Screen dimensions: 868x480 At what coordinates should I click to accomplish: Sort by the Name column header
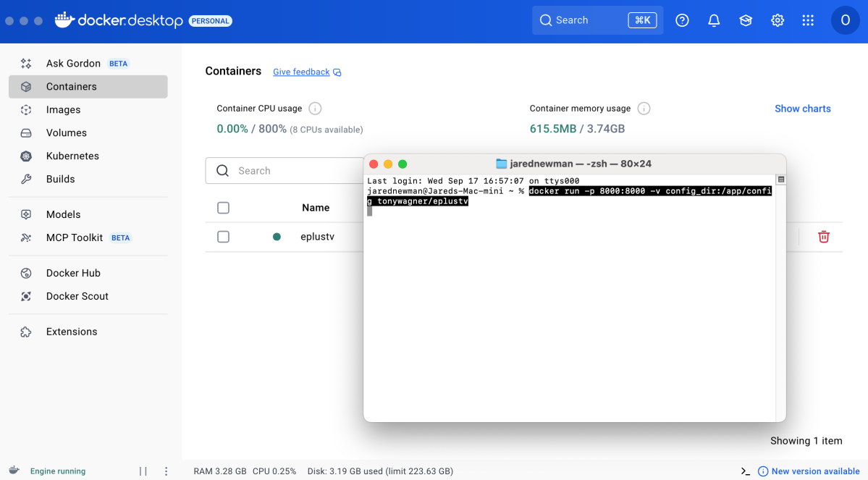[x=316, y=208]
